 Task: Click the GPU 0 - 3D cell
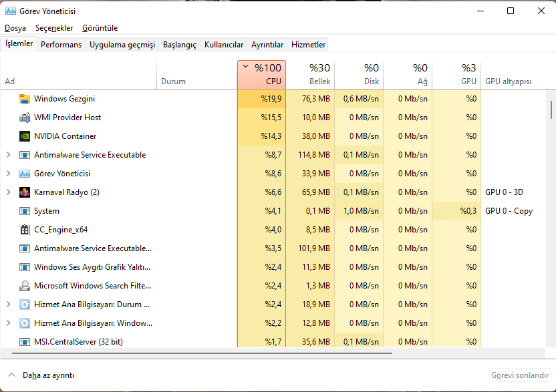pos(505,192)
